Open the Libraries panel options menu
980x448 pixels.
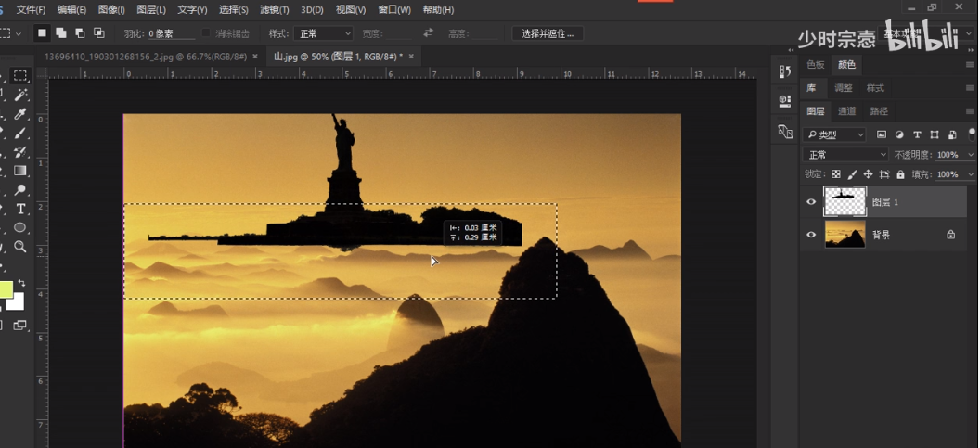click(970, 88)
